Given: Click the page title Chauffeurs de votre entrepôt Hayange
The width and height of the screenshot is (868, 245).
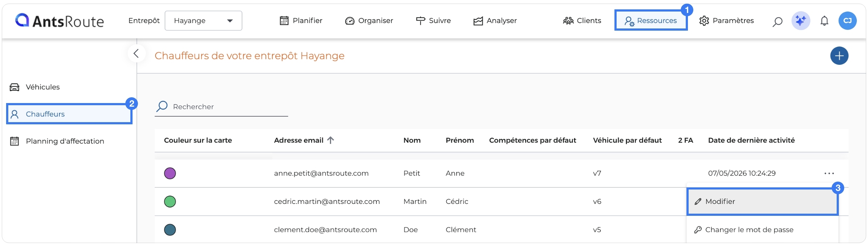Looking at the screenshot, I should pos(250,56).
